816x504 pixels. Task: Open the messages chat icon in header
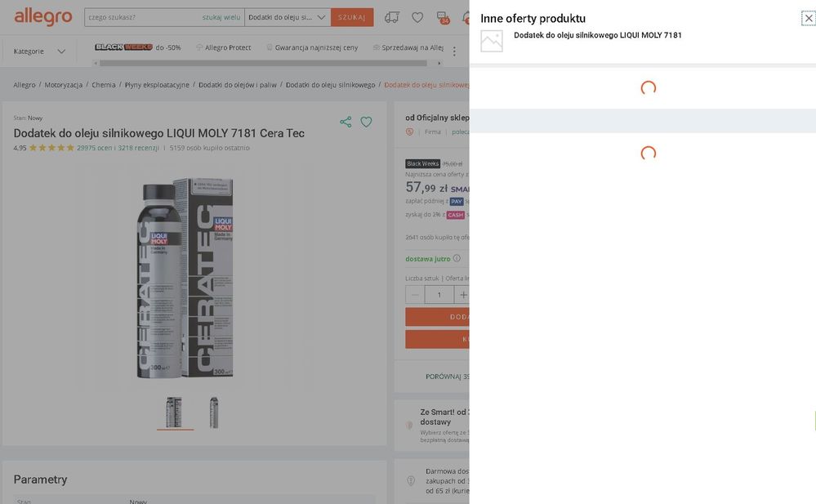click(x=443, y=18)
